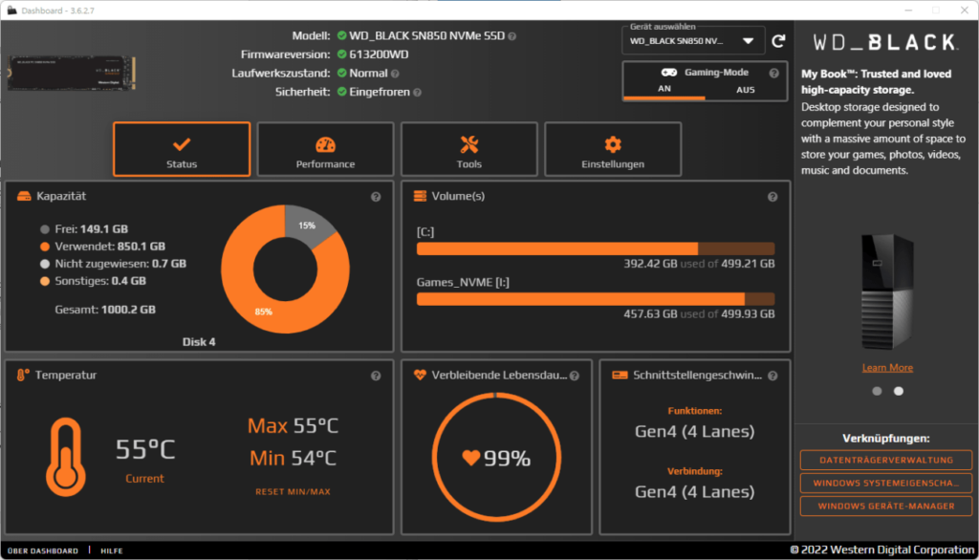The height and width of the screenshot is (560, 979).
Task: Open DATENTRÄGERVERWALTUNG shortcut
Action: (x=886, y=460)
